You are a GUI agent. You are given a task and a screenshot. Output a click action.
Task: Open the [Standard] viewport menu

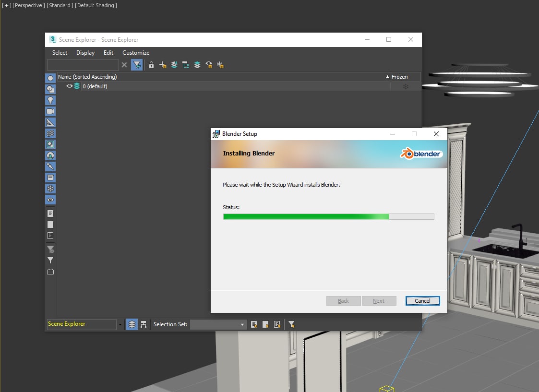pos(60,5)
